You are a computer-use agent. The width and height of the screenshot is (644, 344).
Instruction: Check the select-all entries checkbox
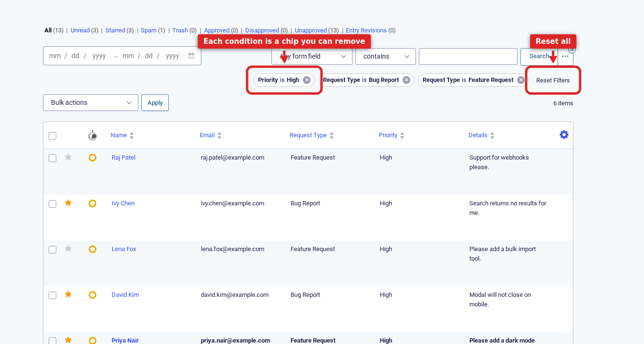(x=52, y=136)
